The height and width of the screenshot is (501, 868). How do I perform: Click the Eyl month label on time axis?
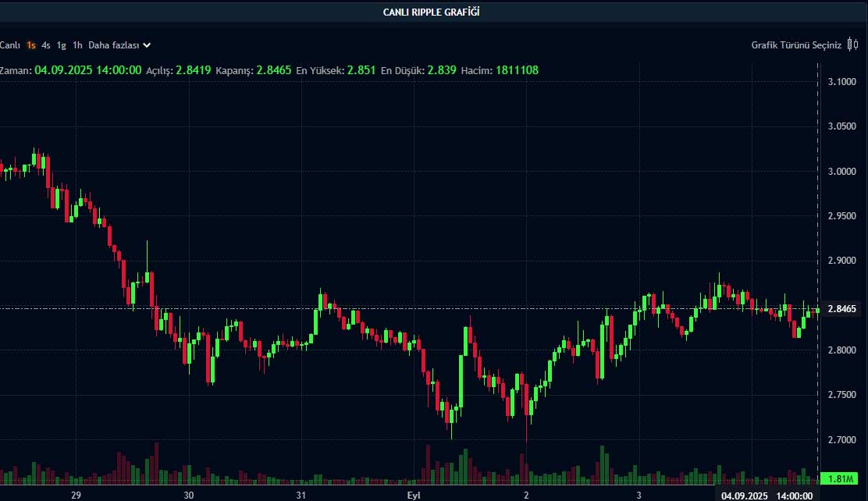pyautogui.click(x=414, y=496)
